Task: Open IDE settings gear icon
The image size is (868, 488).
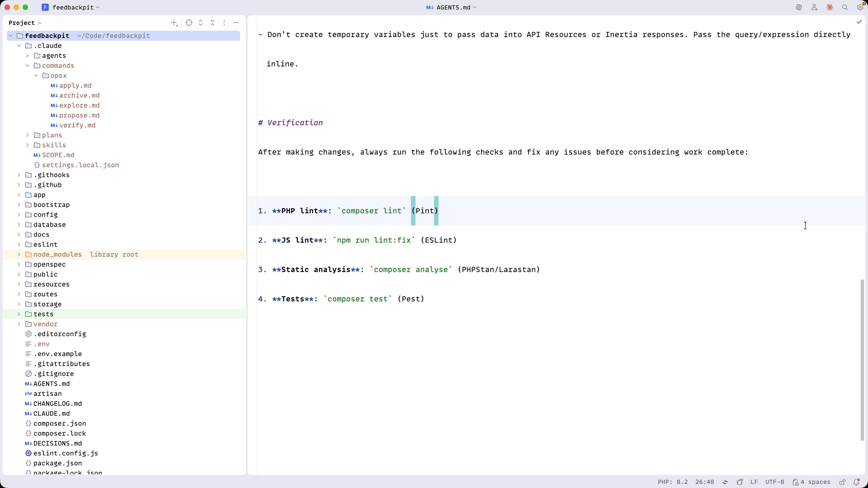Action: pyautogui.click(x=860, y=7)
